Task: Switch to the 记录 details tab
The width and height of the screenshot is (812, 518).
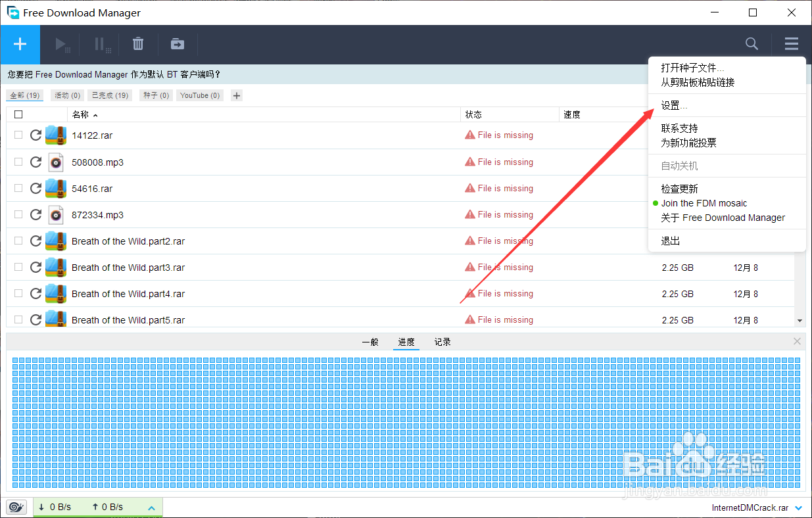Action: coord(442,342)
